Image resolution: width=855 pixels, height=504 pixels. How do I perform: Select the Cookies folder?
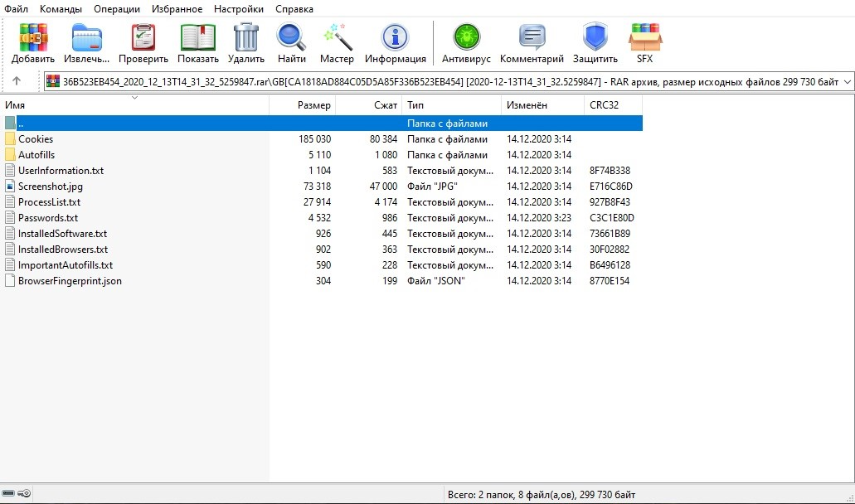[x=36, y=139]
